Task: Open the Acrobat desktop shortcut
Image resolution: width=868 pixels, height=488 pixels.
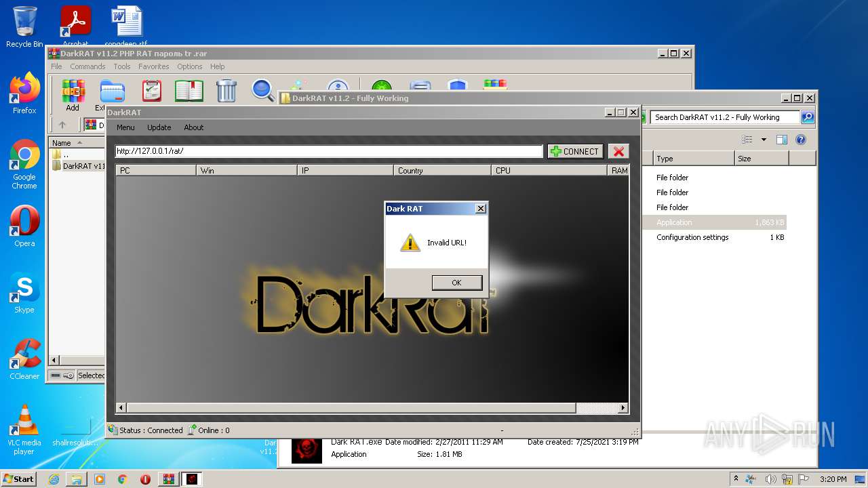Action: pyautogui.click(x=75, y=26)
